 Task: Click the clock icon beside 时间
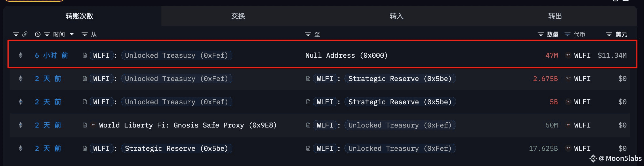click(38, 34)
